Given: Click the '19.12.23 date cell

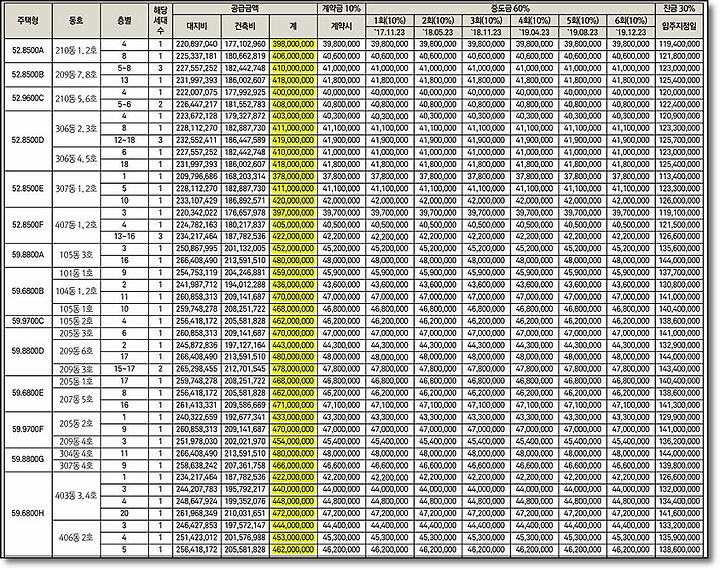Looking at the screenshot, I should [x=631, y=33].
